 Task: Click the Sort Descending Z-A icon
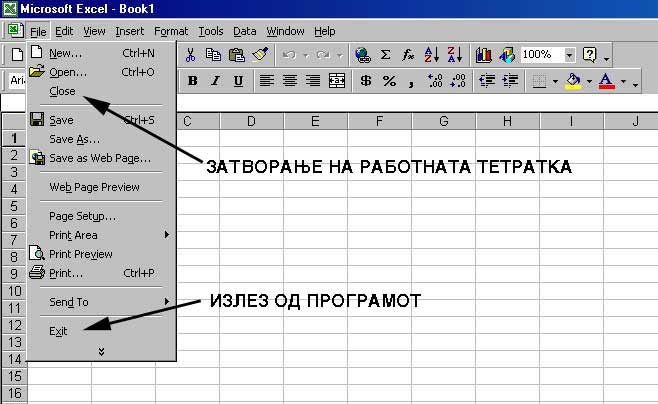point(454,55)
